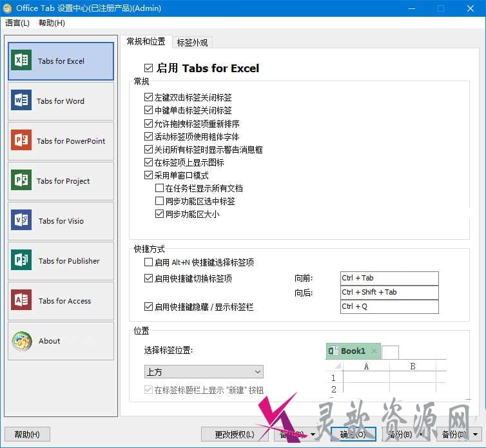The image size is (486, 448).
Task: Open the 上方 tab position dropdown
Action: coord(204,372)
